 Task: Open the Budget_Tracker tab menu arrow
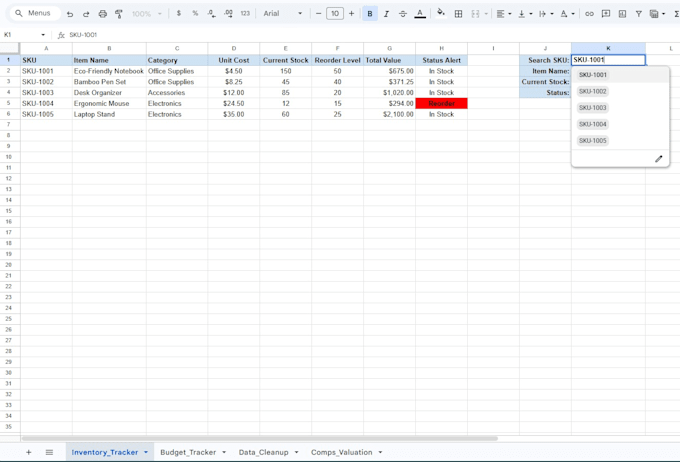pyautogui.click(x=224, y=452)
